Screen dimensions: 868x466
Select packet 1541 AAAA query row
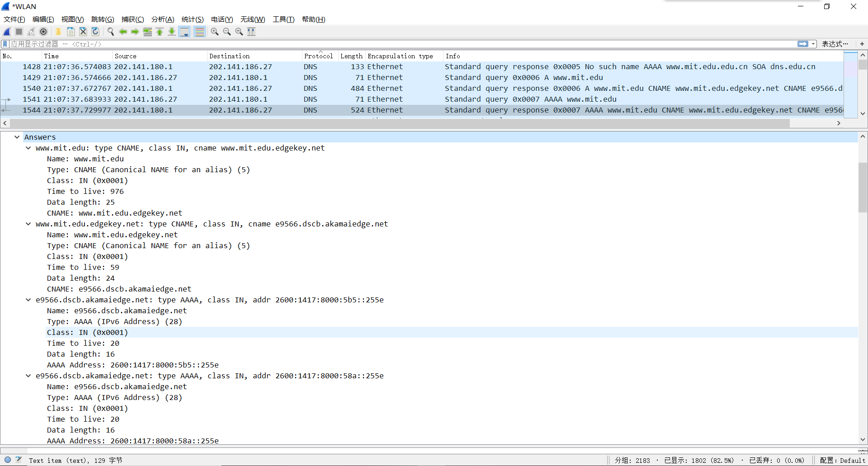coord(422,99)
